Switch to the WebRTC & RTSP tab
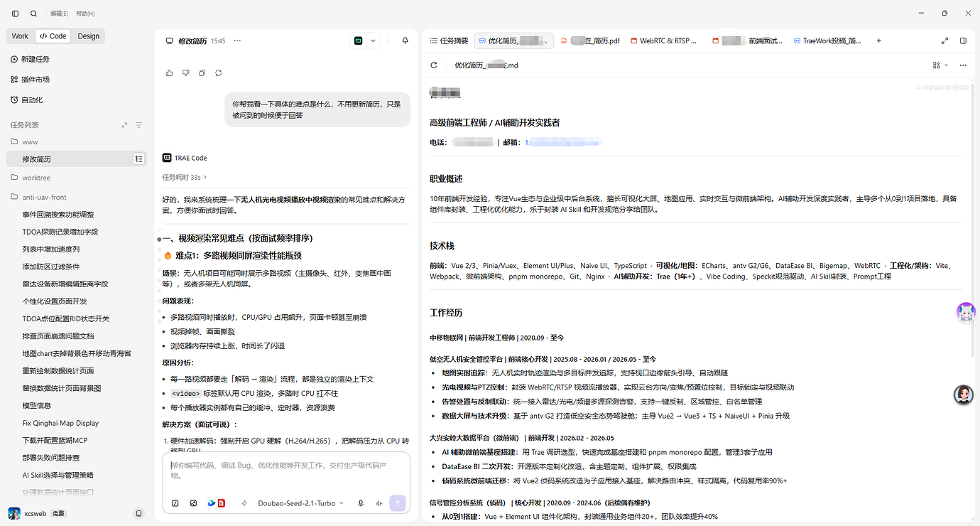This screenshot has width=980, height=526. click(x=665, y=41)
